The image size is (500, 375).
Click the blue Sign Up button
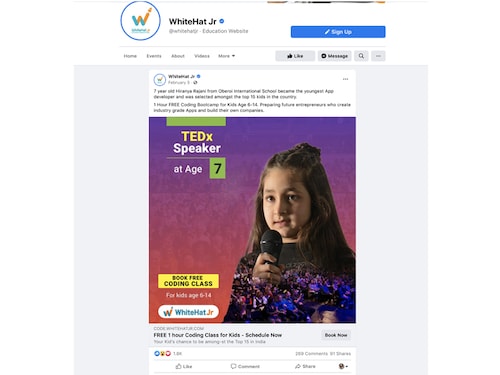tap(338, 32)
